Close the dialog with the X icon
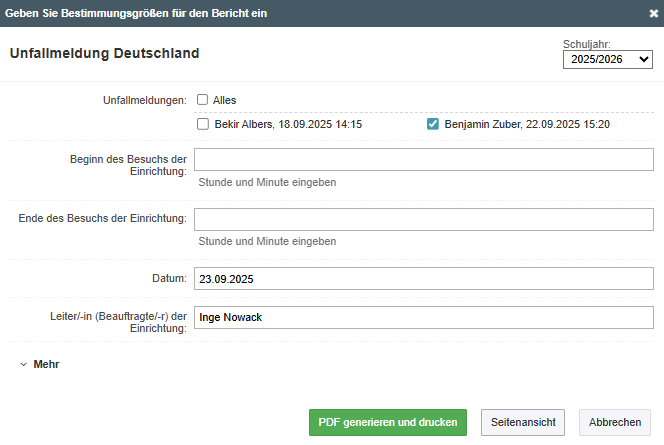664x445 pixels. [x=654, y=14]
